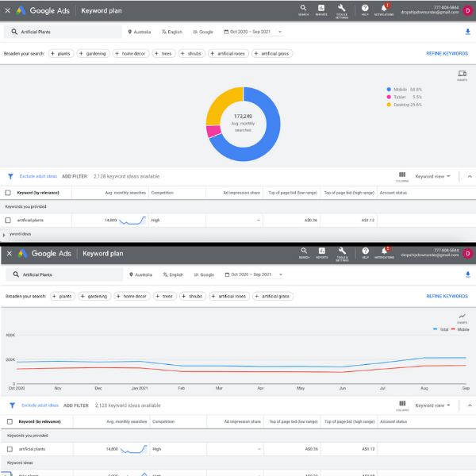The width and height of the screenshot is (476, 476).
Task: Close the bottom Keyword plan with X icon
Action: [10, 254]
